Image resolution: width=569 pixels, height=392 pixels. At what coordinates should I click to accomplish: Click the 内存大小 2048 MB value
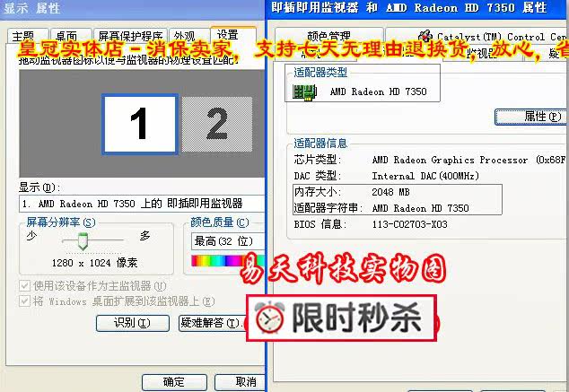tap(390, 192)
